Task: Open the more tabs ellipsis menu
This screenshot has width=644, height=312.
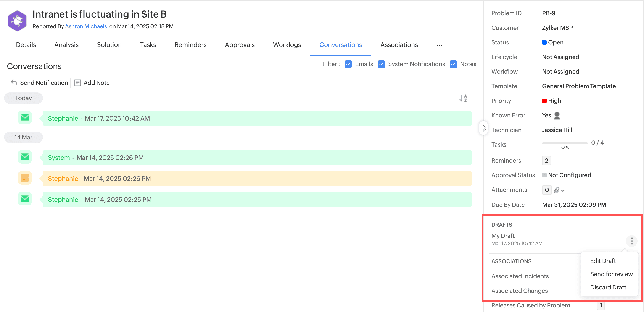Action: (439, 45)
